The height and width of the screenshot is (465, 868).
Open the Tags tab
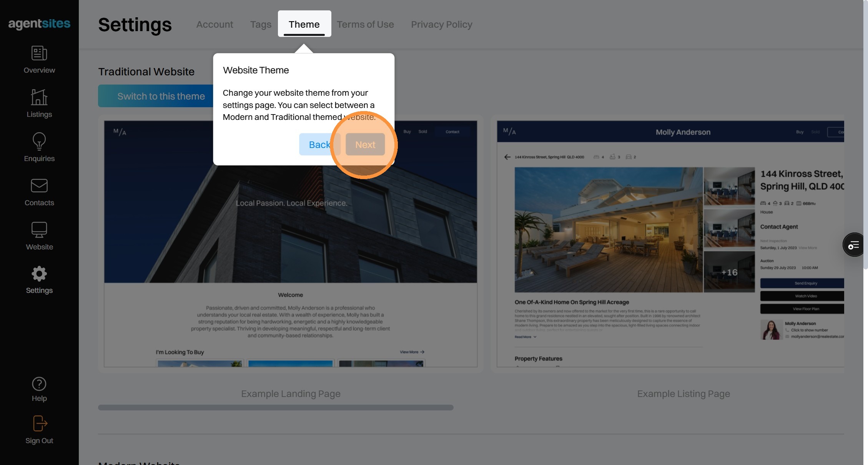coord(261,24)
